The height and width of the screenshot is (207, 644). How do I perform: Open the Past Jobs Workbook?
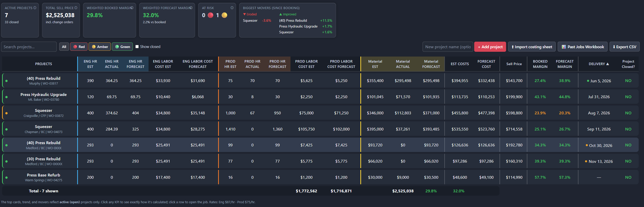coord(583,47)
